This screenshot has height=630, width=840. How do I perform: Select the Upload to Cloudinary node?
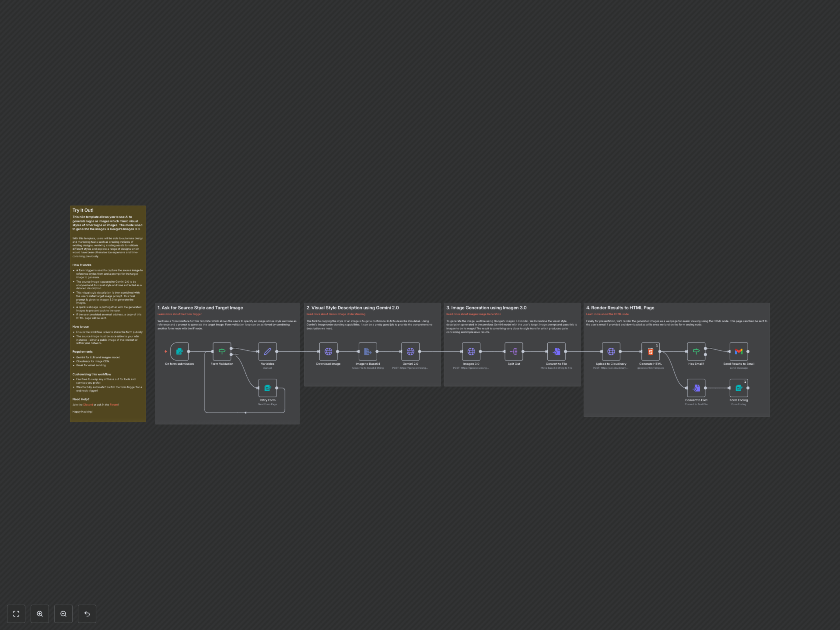[x=611, y=351]
